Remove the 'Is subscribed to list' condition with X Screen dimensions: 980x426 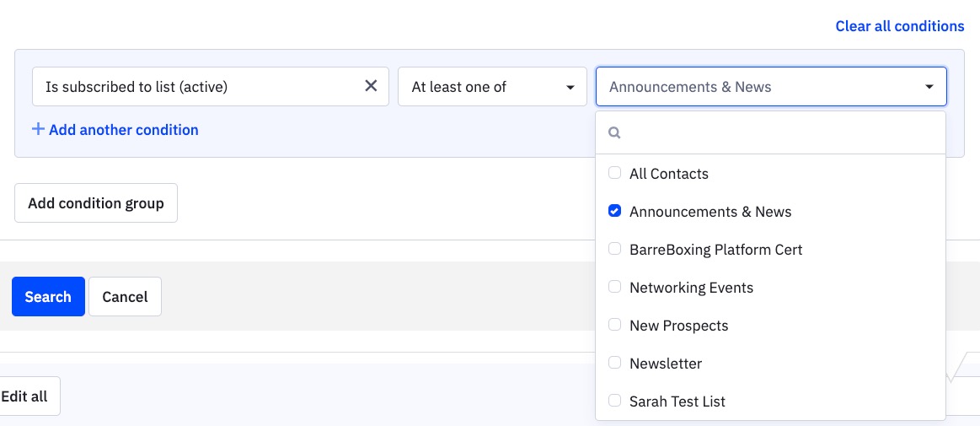tap(371, 86)
